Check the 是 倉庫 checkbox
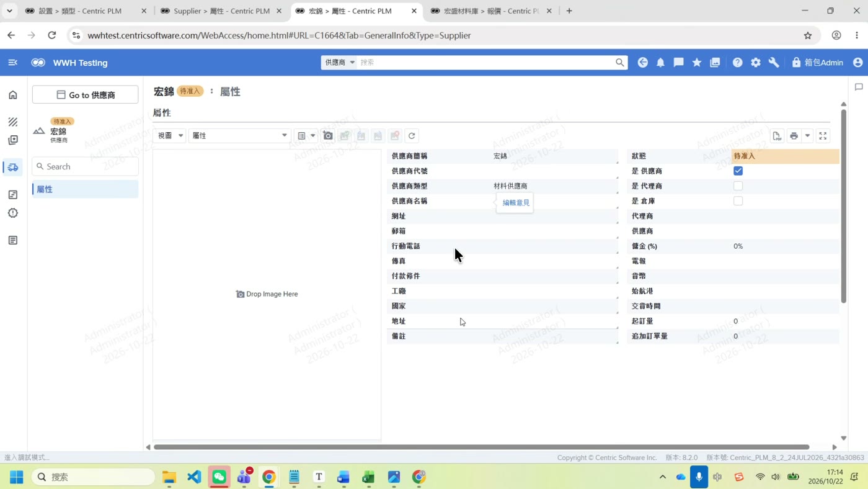Viewport: 868px width, 489px height. [738, 201]
